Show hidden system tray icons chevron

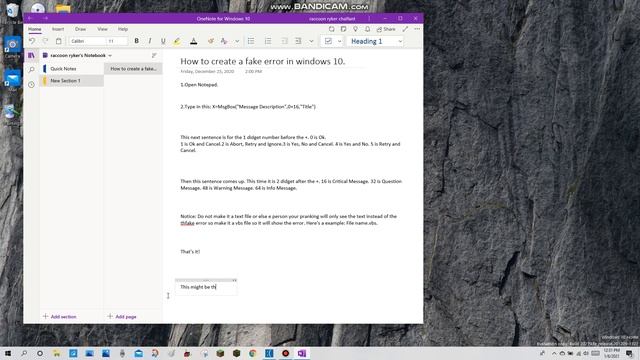554,353
